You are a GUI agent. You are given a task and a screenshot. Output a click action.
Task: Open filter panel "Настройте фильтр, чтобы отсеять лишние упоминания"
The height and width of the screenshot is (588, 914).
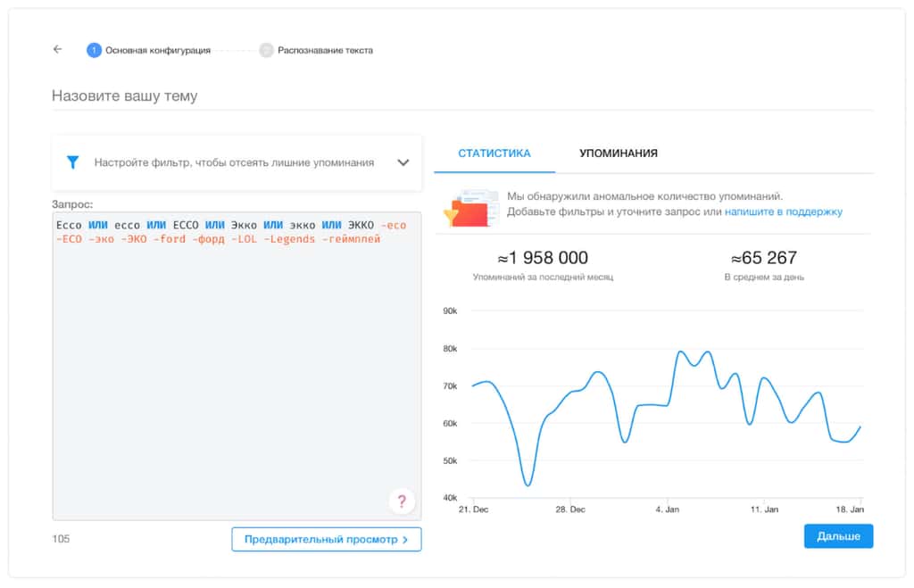237,162
